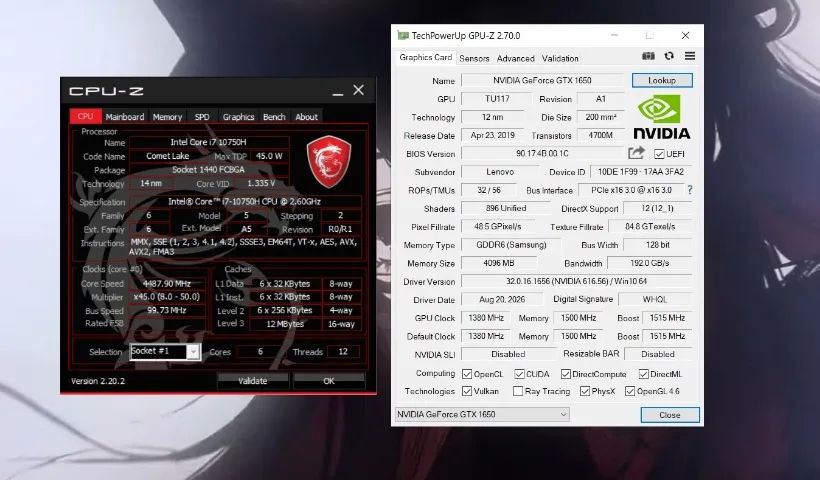Click the Driver Version field in GPU-Z

click(x=576, y=281)
